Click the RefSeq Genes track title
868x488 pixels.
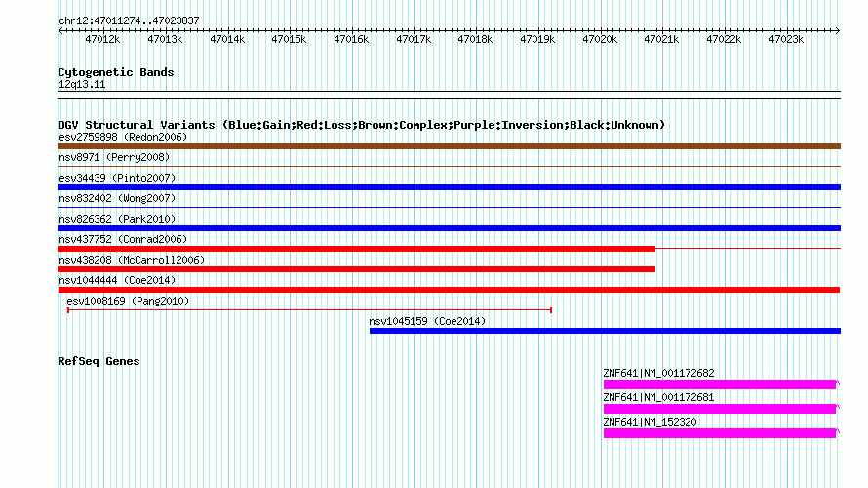tap(99, 361)
